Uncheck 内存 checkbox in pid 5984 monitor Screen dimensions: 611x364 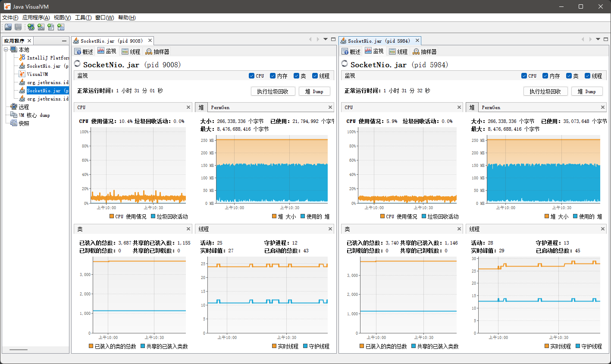tap(545, 76)
